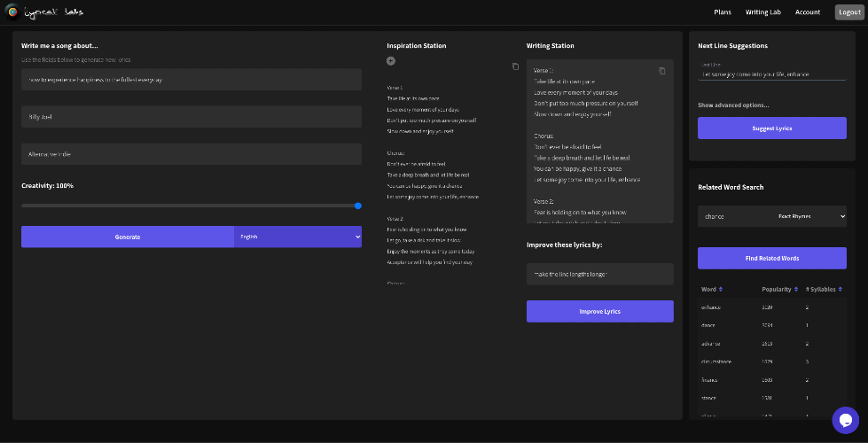Open the chat support bubble
868x443 pixels.
coord(845,420)
